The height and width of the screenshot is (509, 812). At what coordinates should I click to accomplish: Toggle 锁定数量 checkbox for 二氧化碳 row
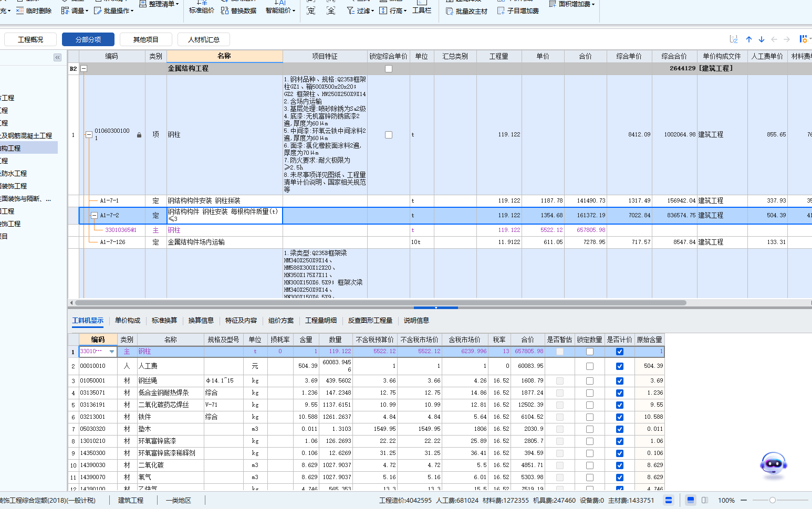pyautogui.click(x=590, y=465)
